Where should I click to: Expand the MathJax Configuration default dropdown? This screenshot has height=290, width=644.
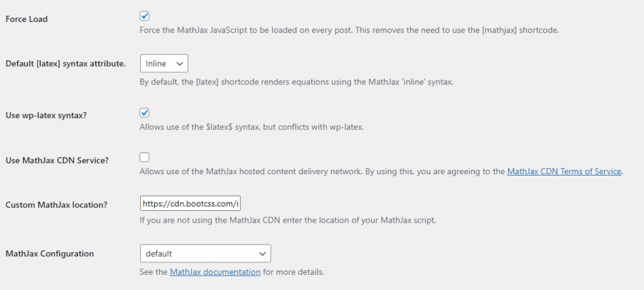point(205,254)
